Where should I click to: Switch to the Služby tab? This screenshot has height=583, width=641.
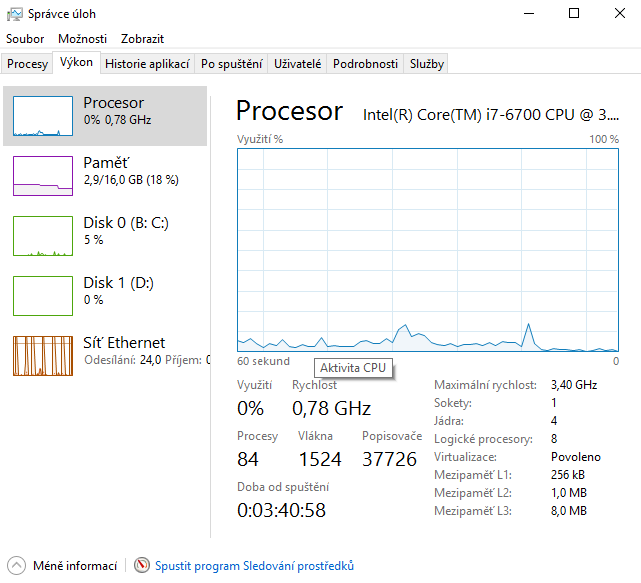(x=426, y=64)
